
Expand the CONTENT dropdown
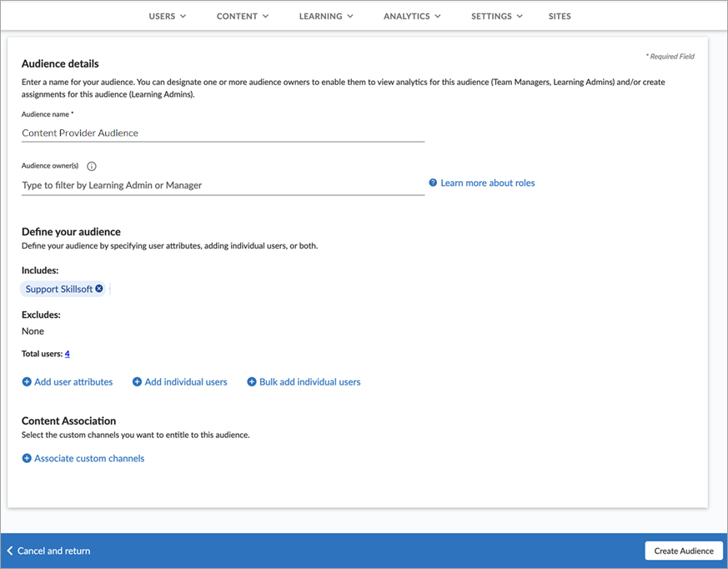(x=242, y=15)
